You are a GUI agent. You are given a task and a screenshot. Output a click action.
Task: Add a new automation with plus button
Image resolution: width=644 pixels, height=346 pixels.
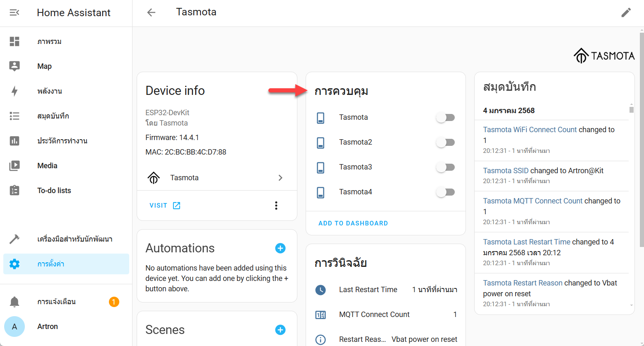pos(280,248)
